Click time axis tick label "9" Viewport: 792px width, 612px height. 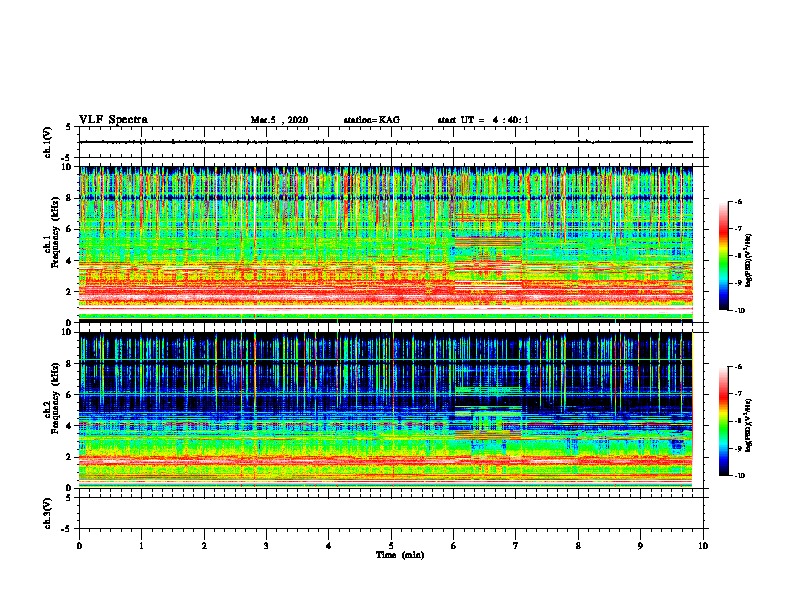pos(640,546)
